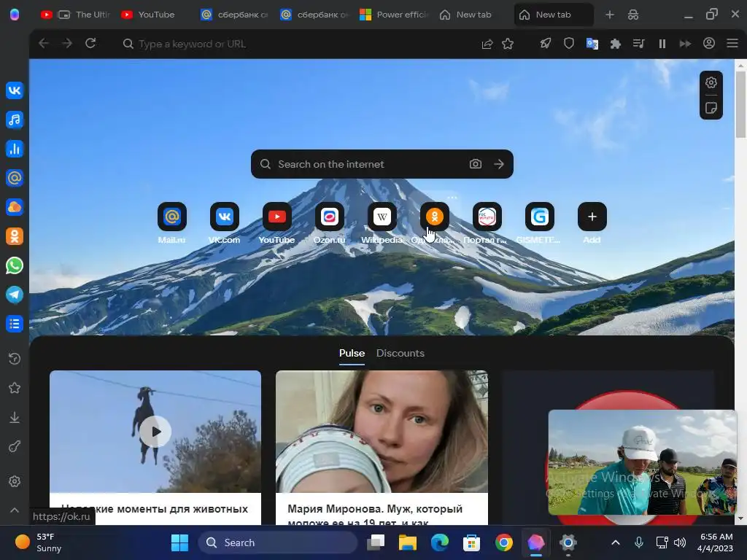The height and width of the screenshot is (560, 747).
Task: Open the cloud sidebar icon
Action: click(15, 207)
